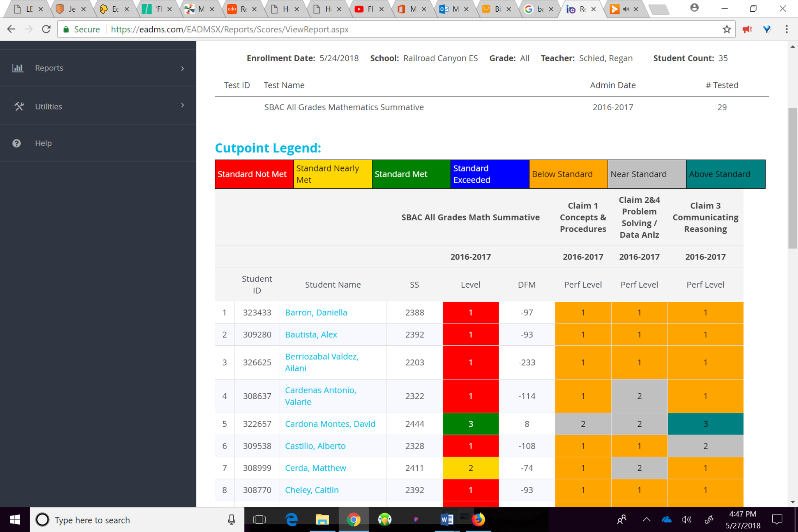Screen dimensions: 798x532
Task: Click the Utilities wrench icon
Action: [19, 106]
